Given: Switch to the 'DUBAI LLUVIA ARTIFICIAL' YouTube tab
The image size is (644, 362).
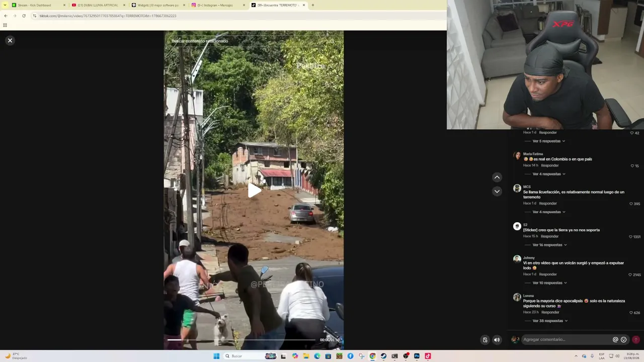Looking at the screenshot, I should pyautogui.click(x=98, y=5).
